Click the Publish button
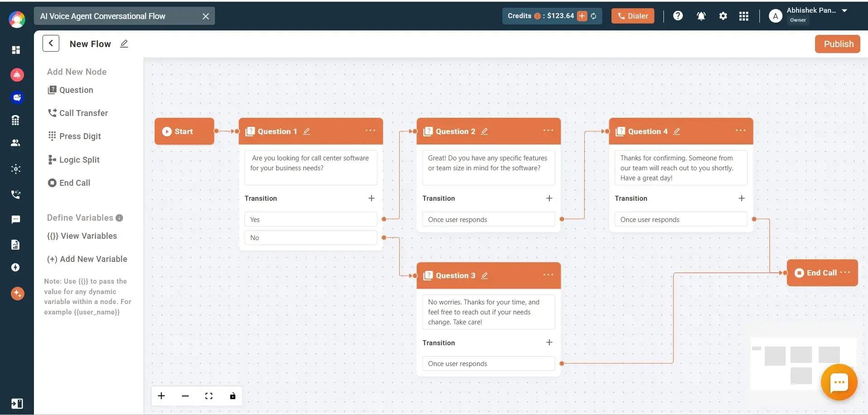This screenshot has width=868, height=415. 838,43
